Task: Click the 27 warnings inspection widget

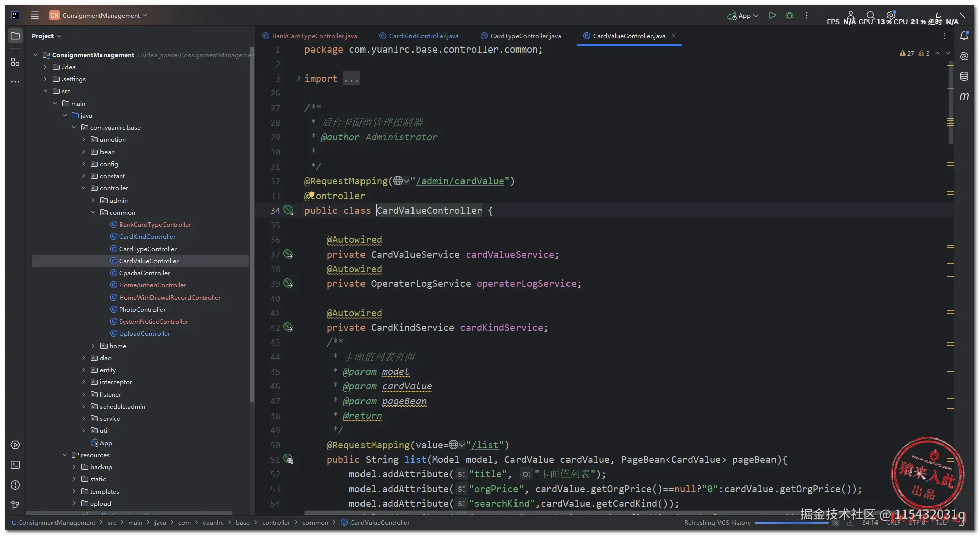Action: click(x=907, y=53)
